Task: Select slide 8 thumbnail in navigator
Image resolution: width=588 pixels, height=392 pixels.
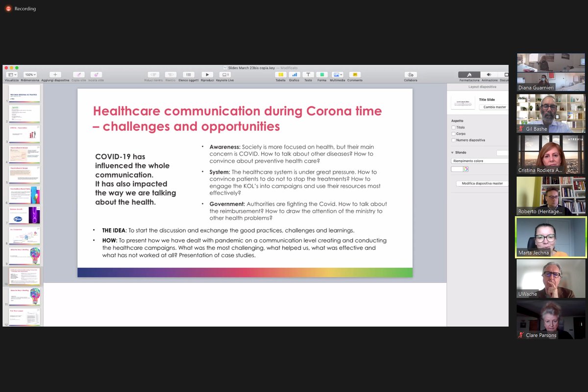Action: [x=24, y=236]
